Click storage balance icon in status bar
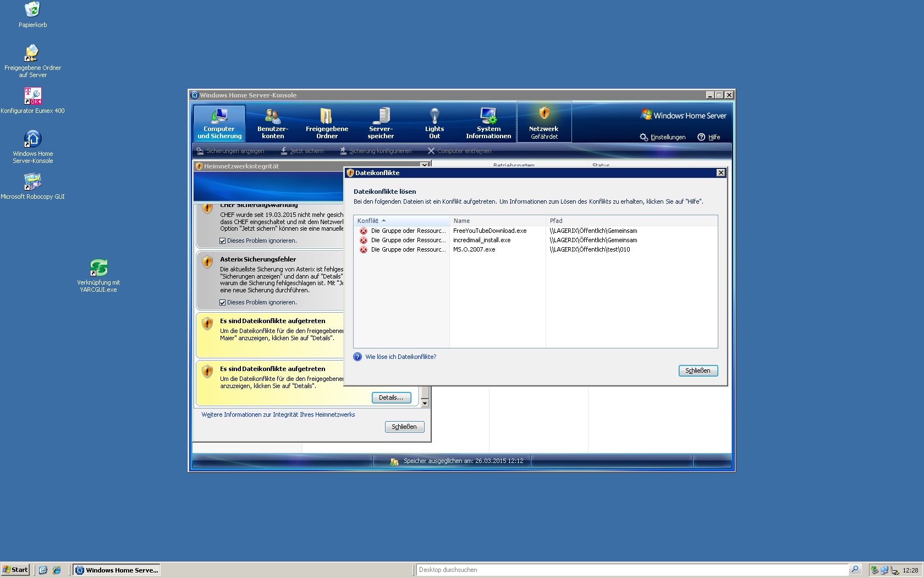 click(x=394, y=461)
